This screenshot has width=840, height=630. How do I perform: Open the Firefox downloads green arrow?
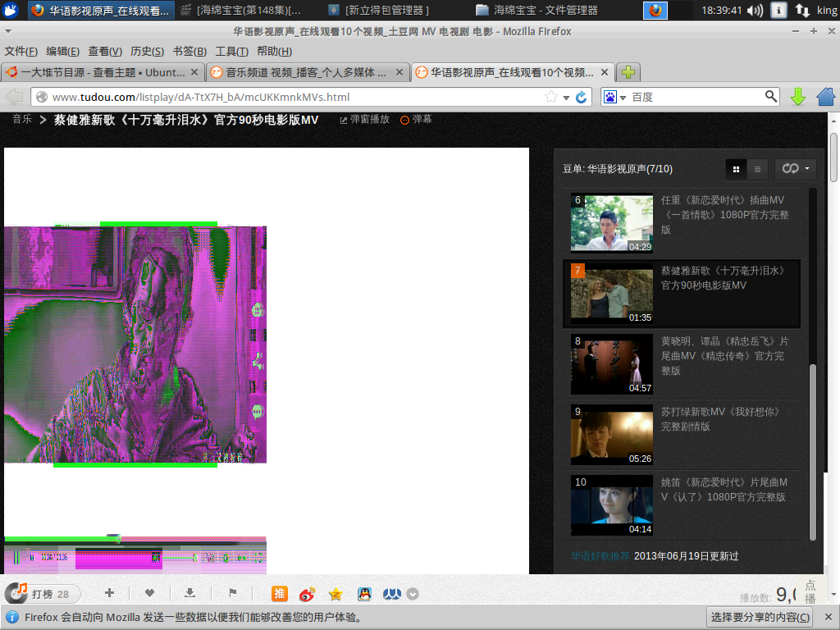798,97
